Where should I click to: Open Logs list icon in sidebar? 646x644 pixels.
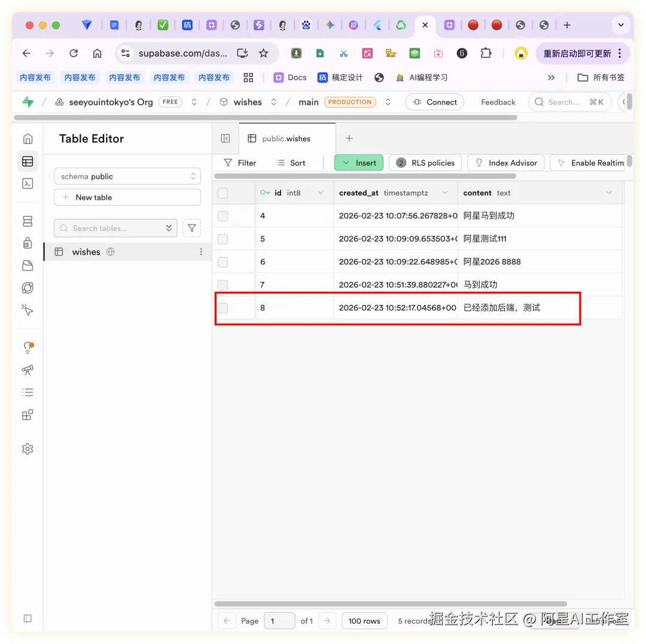coord(28,392)
